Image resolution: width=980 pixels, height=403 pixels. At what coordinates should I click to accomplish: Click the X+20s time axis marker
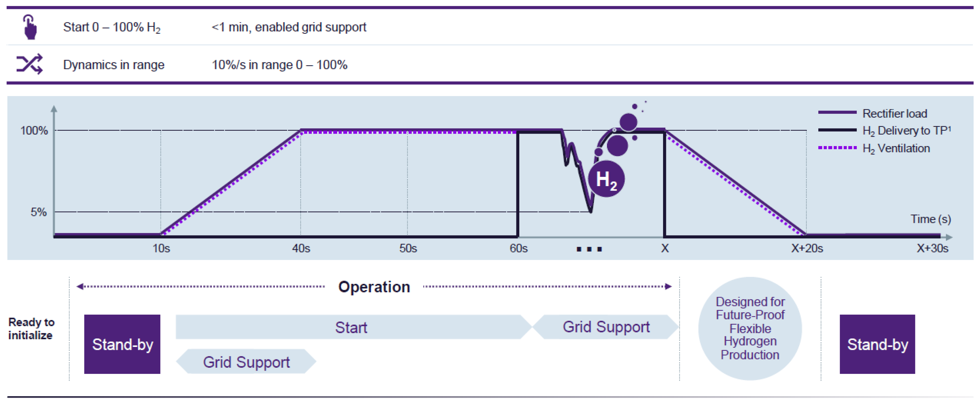[807, 249]
